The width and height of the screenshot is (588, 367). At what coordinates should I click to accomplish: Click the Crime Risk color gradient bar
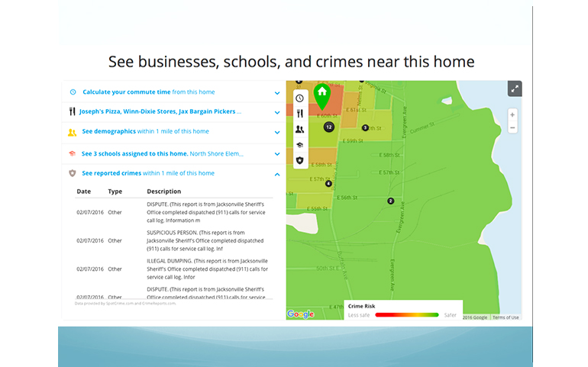pos(406,314)
